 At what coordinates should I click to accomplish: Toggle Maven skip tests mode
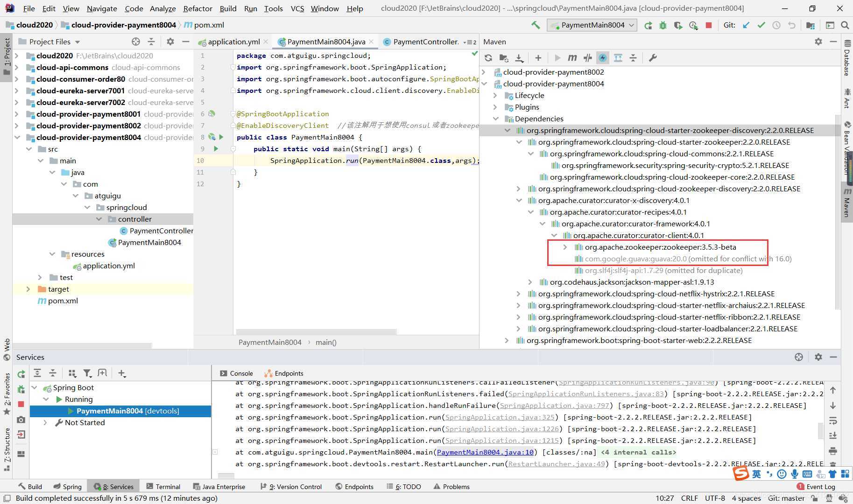(x=603, y=58)
